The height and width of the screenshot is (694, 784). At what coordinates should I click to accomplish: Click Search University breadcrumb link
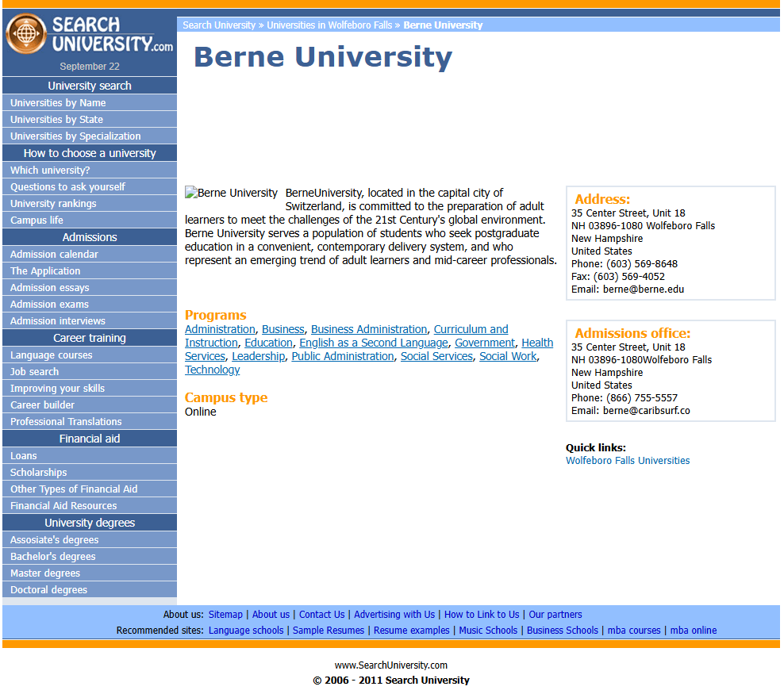click(x=219, y=25)
